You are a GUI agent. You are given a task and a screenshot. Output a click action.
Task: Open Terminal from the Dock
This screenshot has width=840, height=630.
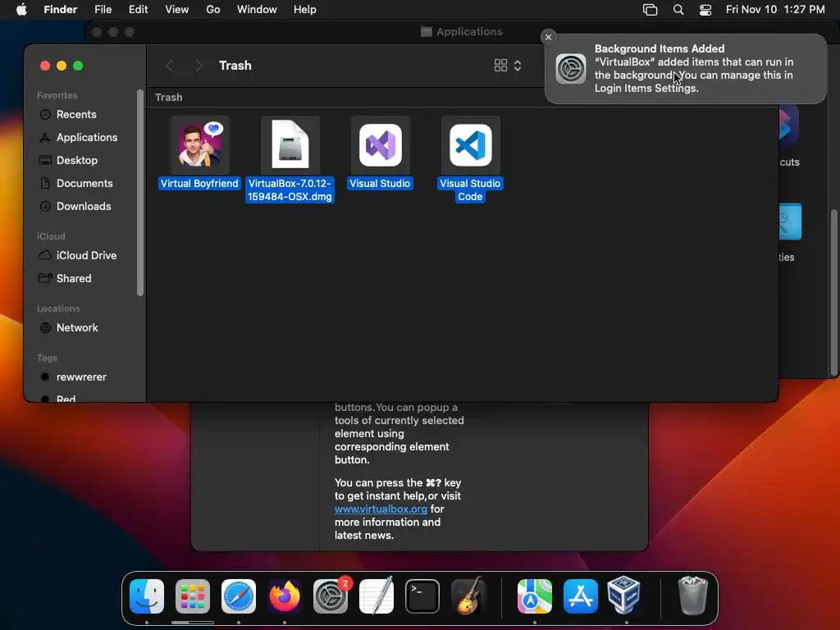pyautogui.click(x=422, y=596)
